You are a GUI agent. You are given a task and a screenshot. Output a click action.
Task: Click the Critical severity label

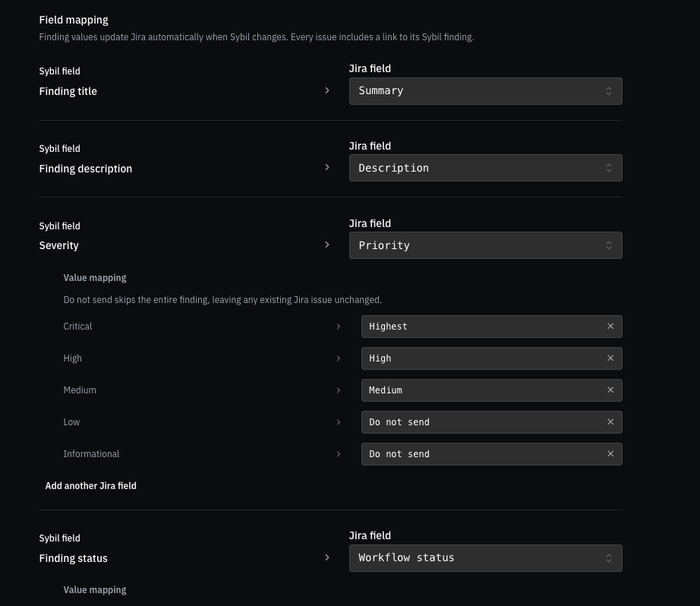pos(77,327)
